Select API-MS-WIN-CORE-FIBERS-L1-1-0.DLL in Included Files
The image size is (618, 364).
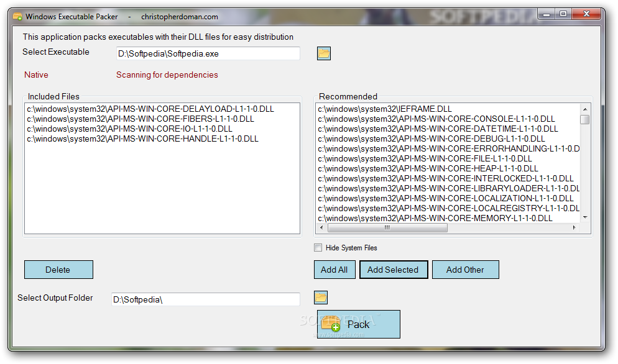coord(141,119)
